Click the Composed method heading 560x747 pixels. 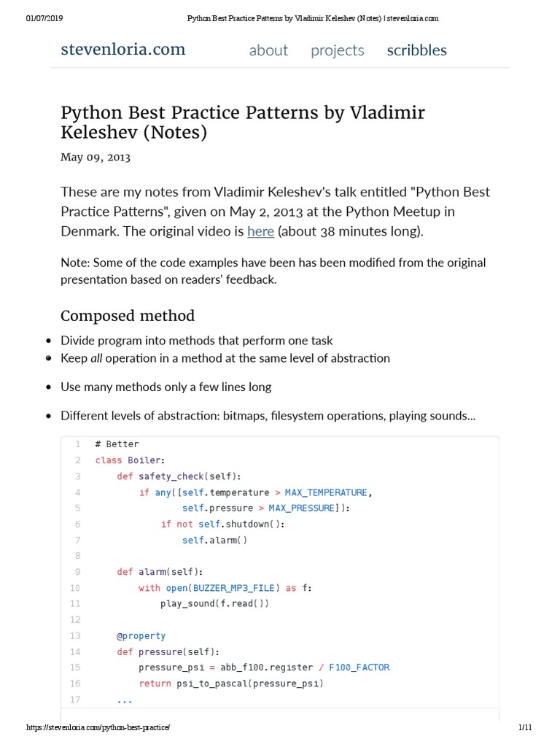[128, 316]
